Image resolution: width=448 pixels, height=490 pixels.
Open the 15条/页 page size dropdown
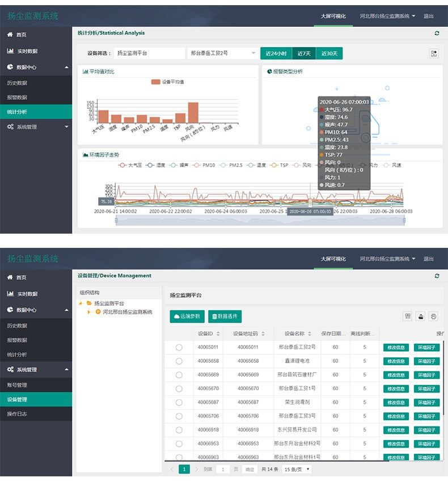pyautogui.click(x=297, y=470)
